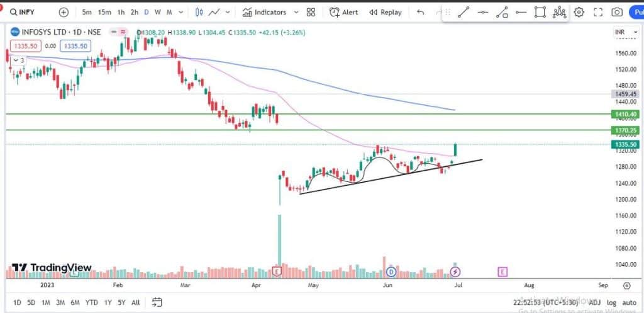Image resolution: width=644 pixels, height=313 pixels.
Task: Select the green horizontal line at 1410.40
Action: [x=308, y=114]
